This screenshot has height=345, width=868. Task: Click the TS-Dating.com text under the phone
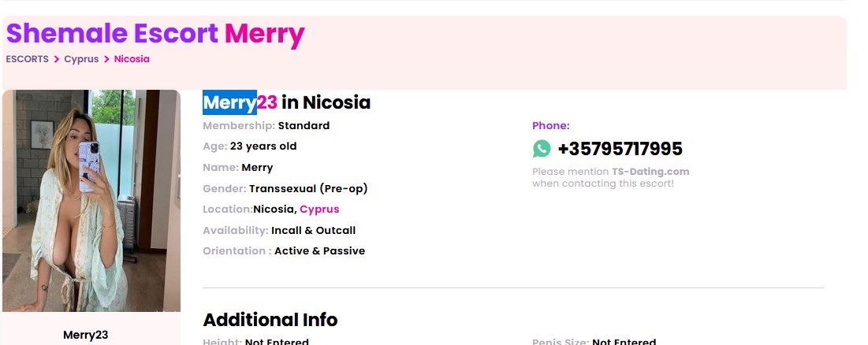click(650, 172)
